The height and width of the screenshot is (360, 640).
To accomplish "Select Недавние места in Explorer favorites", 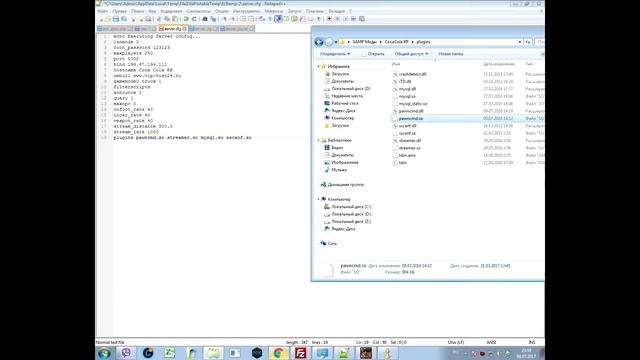I will point(343,96).
